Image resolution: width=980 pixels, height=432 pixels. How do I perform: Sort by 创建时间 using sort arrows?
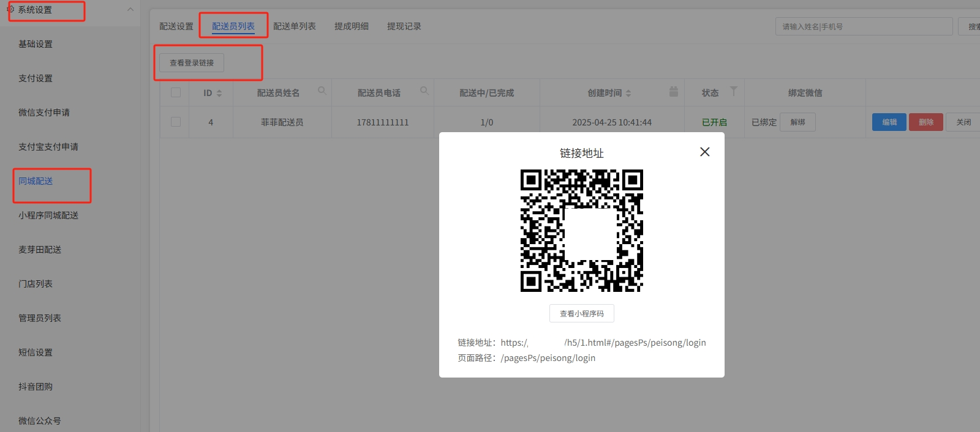(628, 93)
